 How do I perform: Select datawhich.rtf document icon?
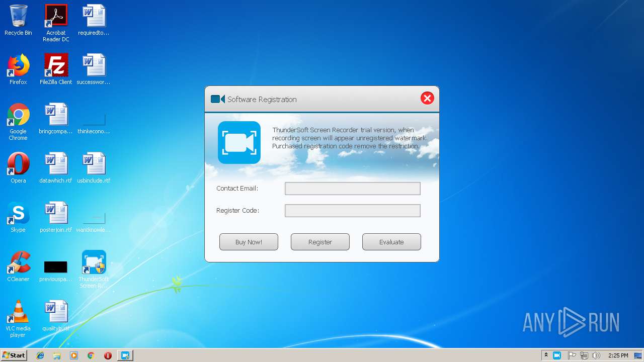(x=56, y=168)
